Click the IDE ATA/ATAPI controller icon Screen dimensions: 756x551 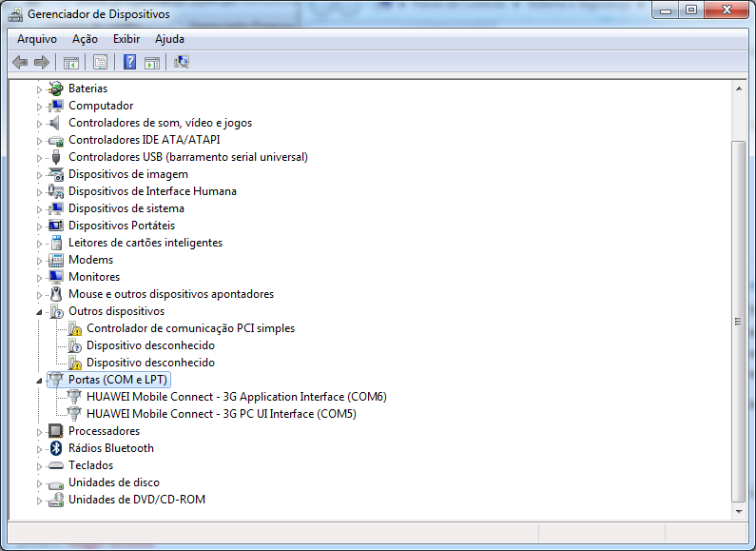[x=56, y=141]
